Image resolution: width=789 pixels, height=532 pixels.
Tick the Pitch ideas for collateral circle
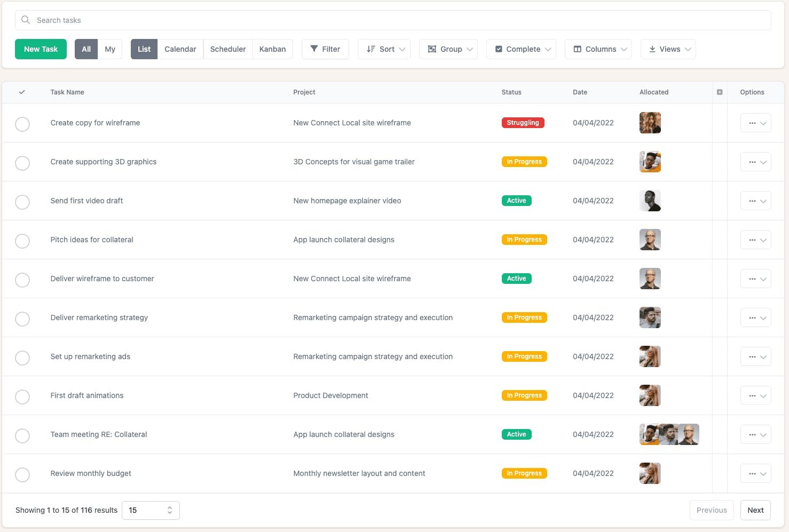pyautogui.click(x=22, y=241)
